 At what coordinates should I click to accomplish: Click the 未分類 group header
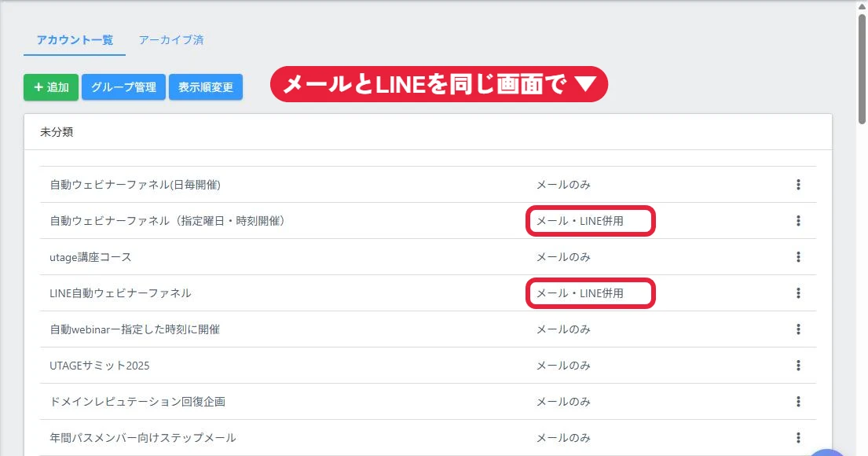57,132
